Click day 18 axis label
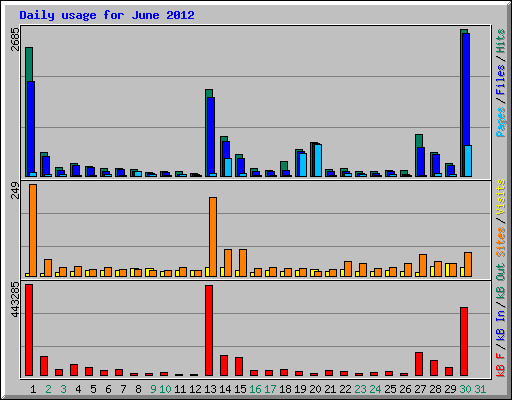Viewport: 512px width, 400px height. [x=285, y=389]
